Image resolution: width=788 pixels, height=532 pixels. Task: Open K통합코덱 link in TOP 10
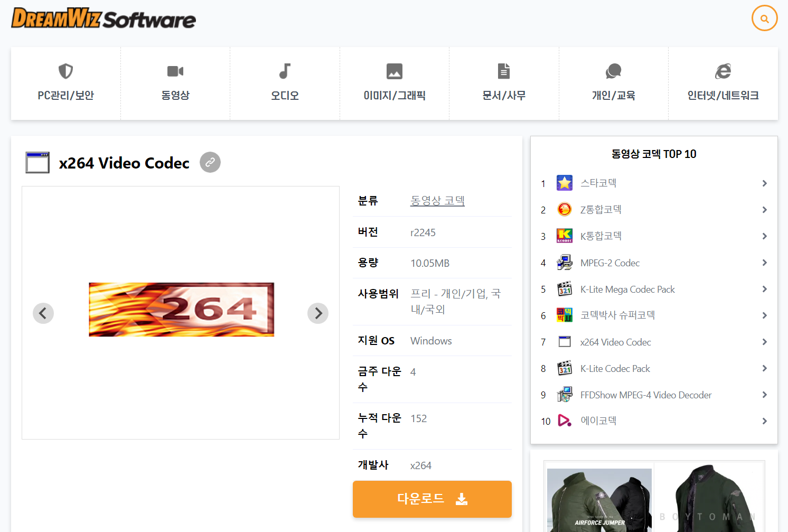point(601,236)
